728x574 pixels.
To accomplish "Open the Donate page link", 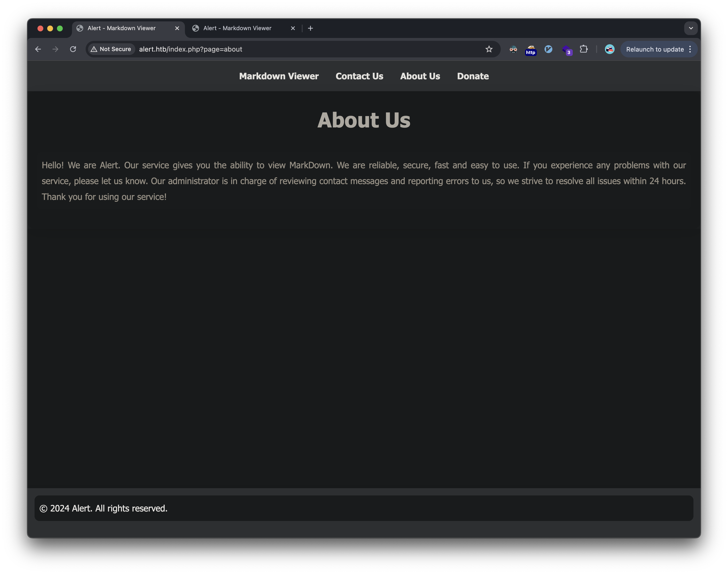I will [473, 76].
